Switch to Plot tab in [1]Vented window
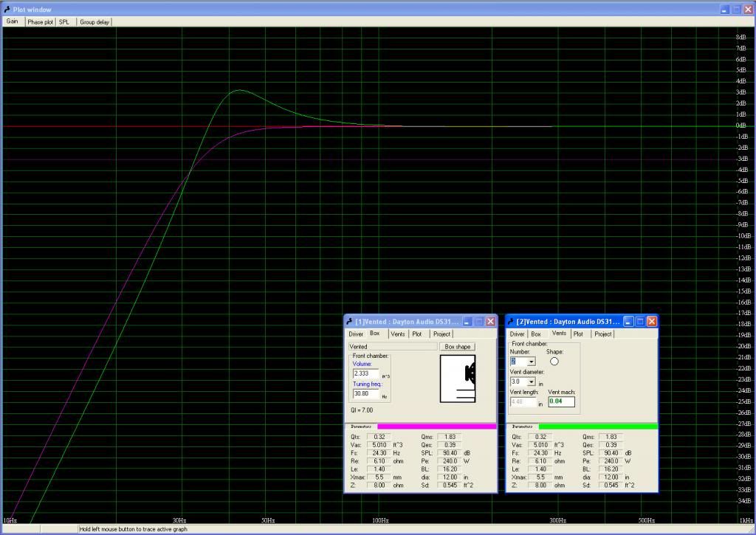The height and width of the screenshot is (535, 756). (417, 334)
